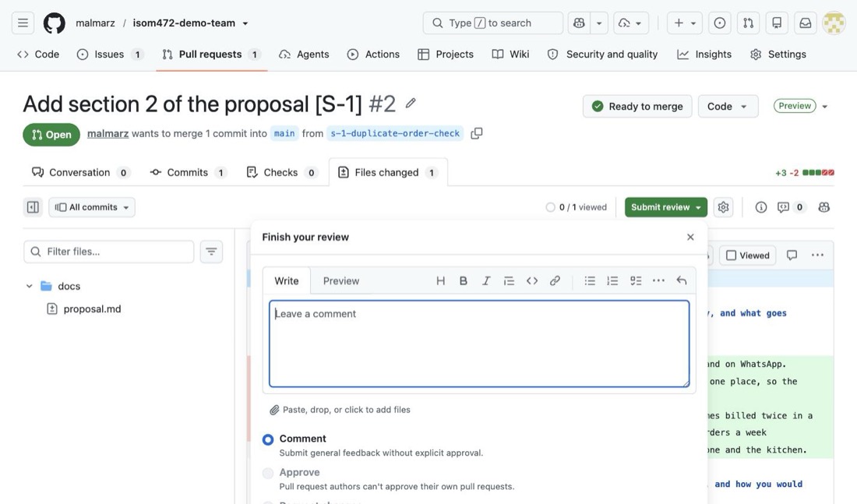Open Copilot dropdown arrow in header
Image resolution: width=857 pixels, height=504 pixels.
pyautogui.click(x=599, y=23)
